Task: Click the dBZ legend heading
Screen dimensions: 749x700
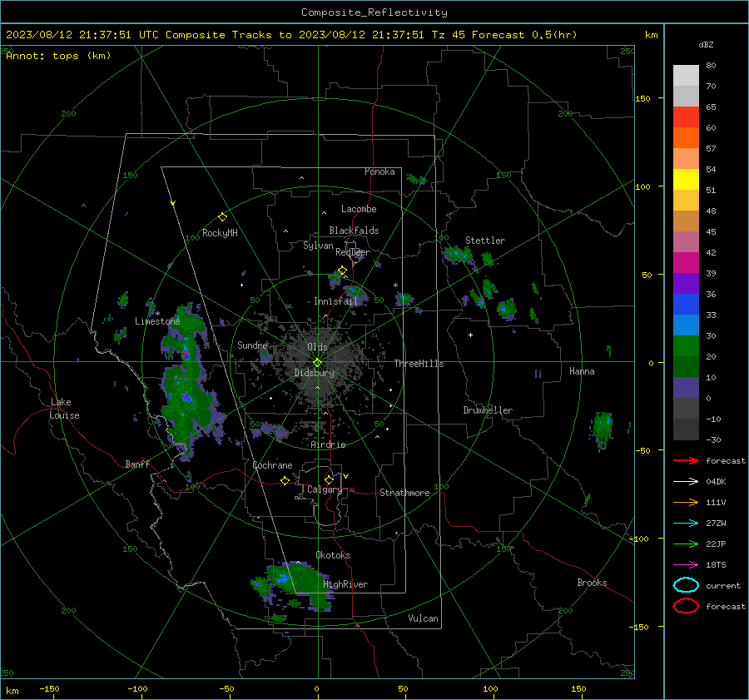Action: click(706, 44)
